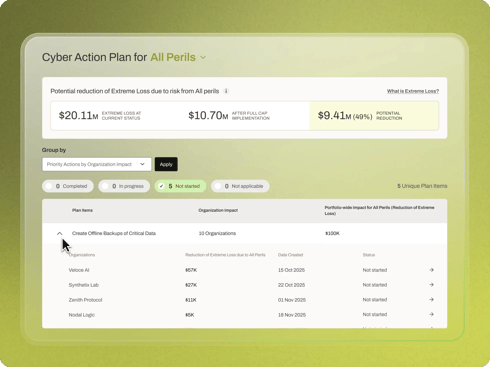
Task: Click the 5 Unique Plan Items label
Action: [422, 186]
